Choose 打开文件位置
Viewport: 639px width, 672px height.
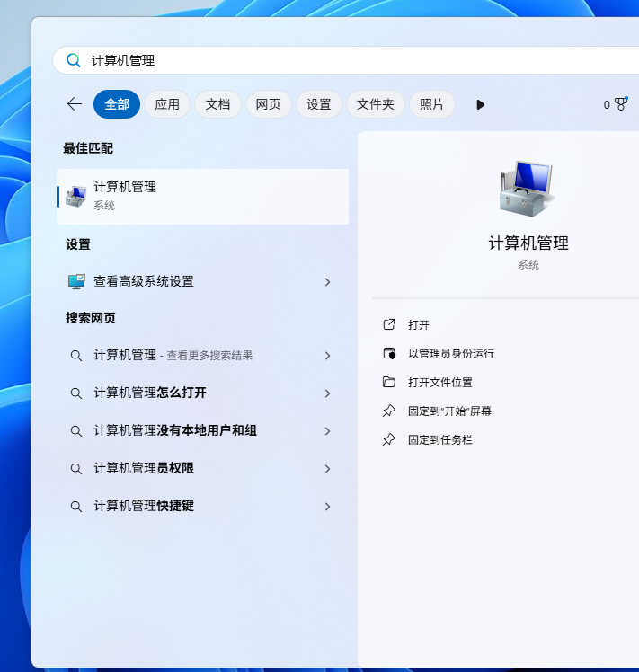(x=440, y=383)
